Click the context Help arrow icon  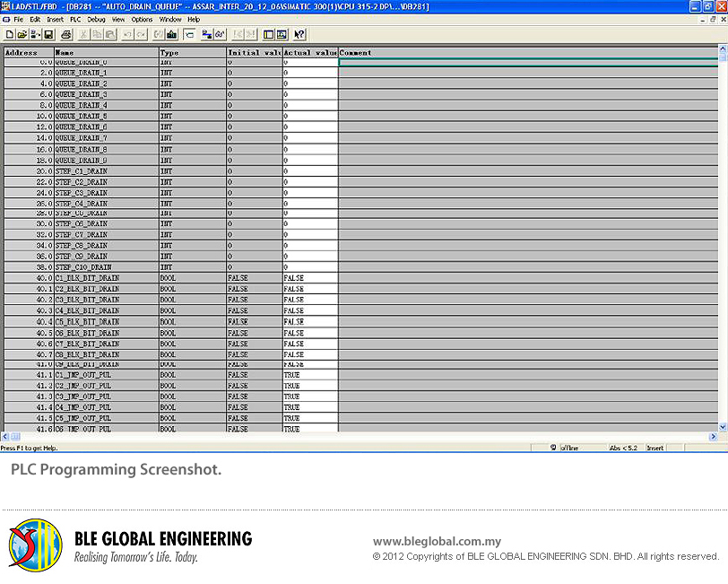point(299,34)
